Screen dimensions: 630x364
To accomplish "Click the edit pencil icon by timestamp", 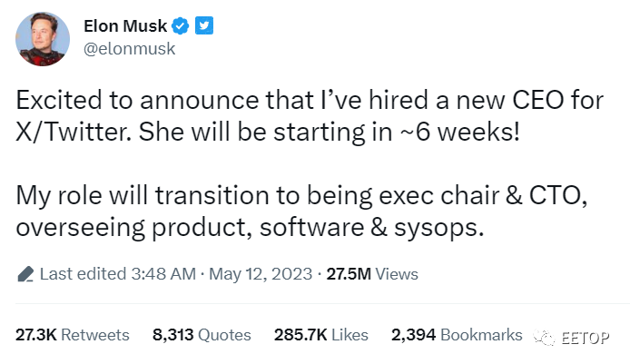I will click(25, 274).
